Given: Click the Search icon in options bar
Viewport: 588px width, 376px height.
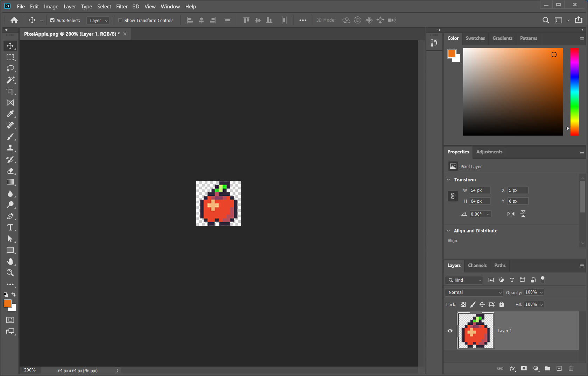Looking at the screenshot, I should click(546, 20).
